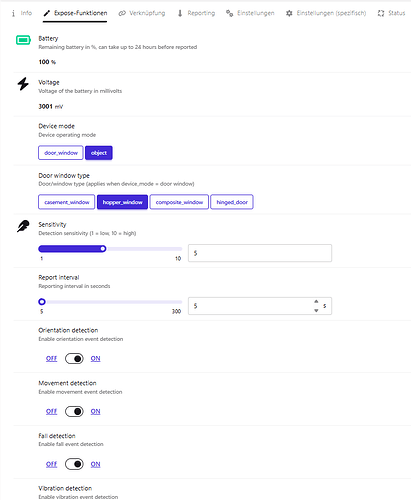Click the gear icon for Einstellungen (spezifisch)

tap(289, 13)
